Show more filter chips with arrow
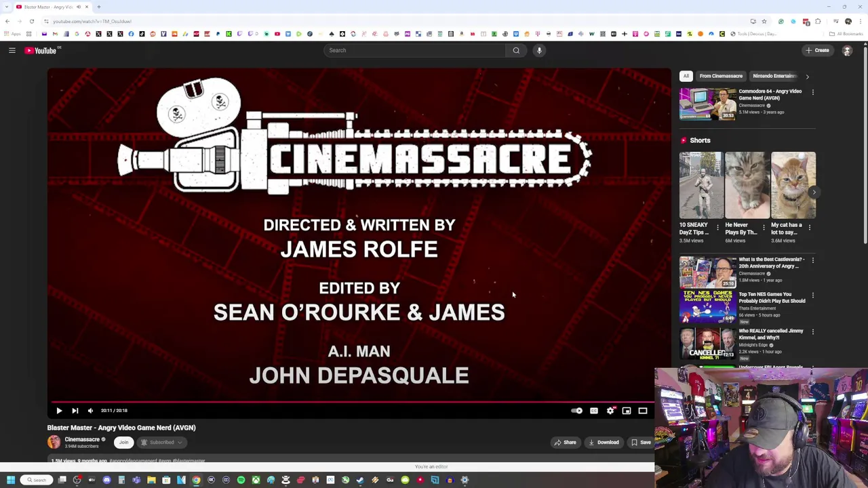The image size is (868, 488). (807, 77)
